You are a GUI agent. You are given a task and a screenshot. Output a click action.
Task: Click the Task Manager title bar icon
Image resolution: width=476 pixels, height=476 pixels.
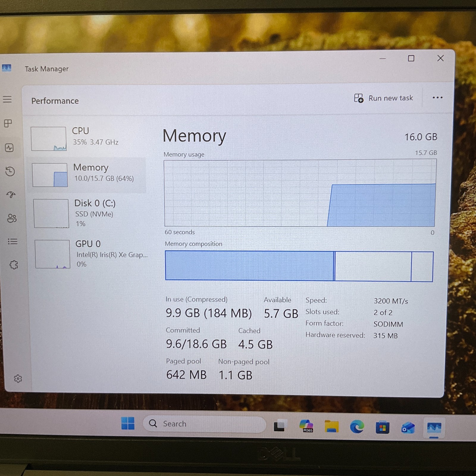pos(7,68)
